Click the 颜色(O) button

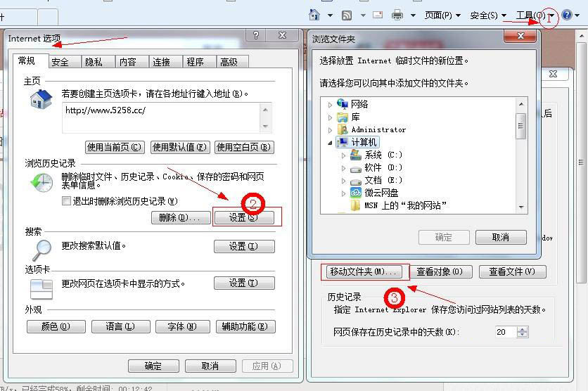(x=56, y=326)
